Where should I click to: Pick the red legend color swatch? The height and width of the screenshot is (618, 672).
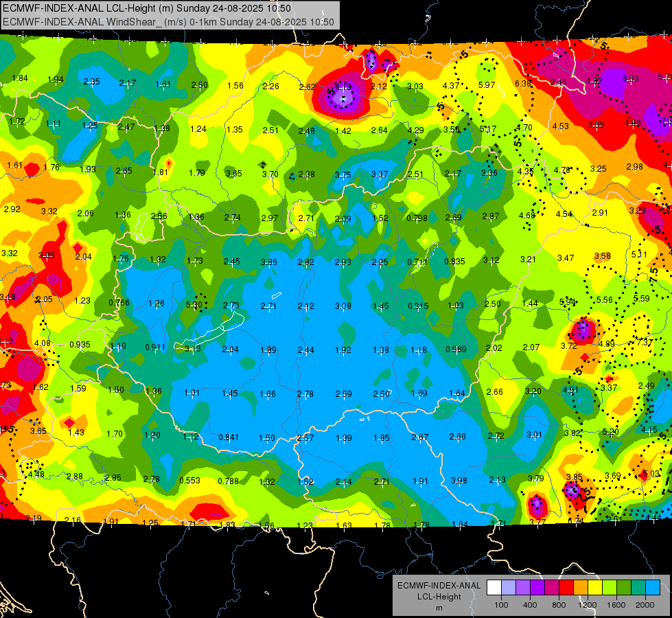click(x=566, y=587)
